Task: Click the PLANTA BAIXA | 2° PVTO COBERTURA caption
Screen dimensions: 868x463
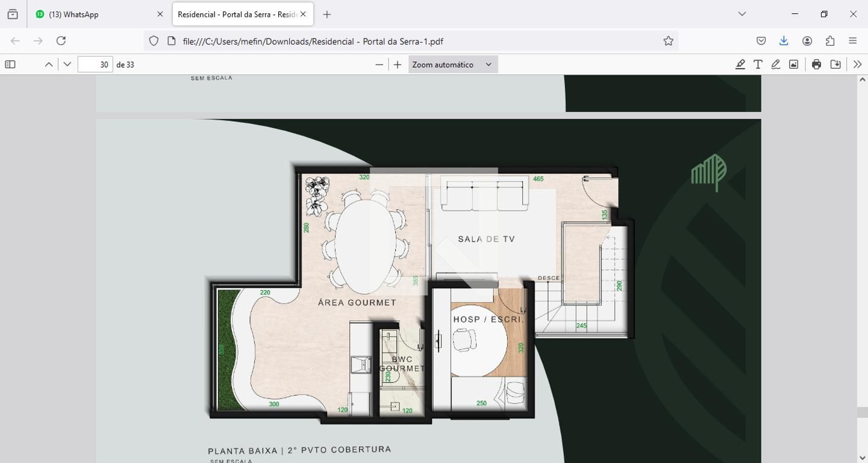Action: (x=299, y=450)
